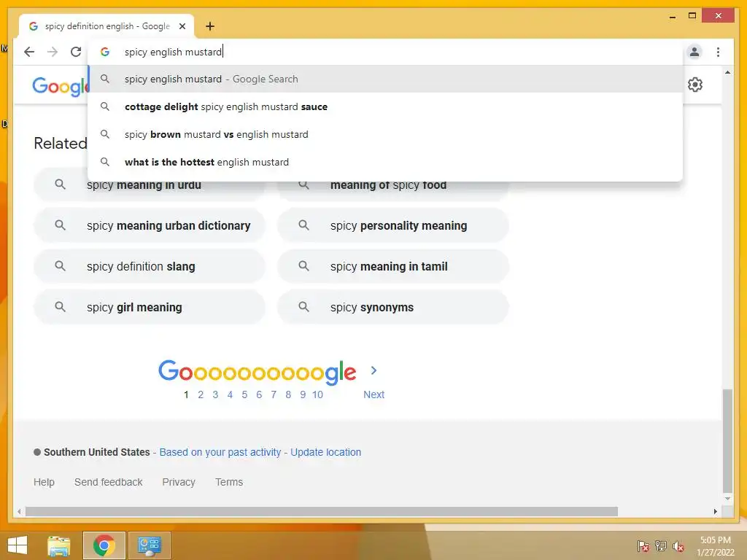Image resolution: width=747 pixels, height=560 pixels.
Task: Open related search 'spicy meaning in tamil'
Action: pos(393,266)
